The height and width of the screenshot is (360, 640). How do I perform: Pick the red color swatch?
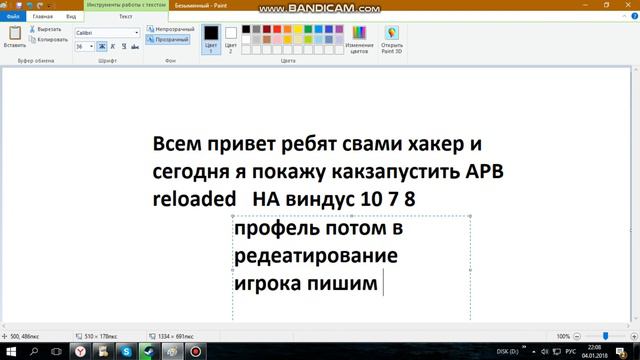point(277,29)
